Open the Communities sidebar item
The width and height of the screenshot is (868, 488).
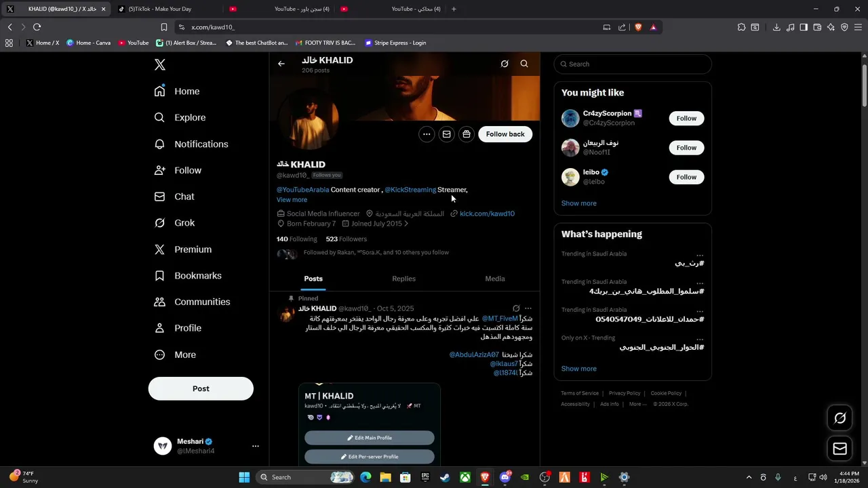[193, 302]
